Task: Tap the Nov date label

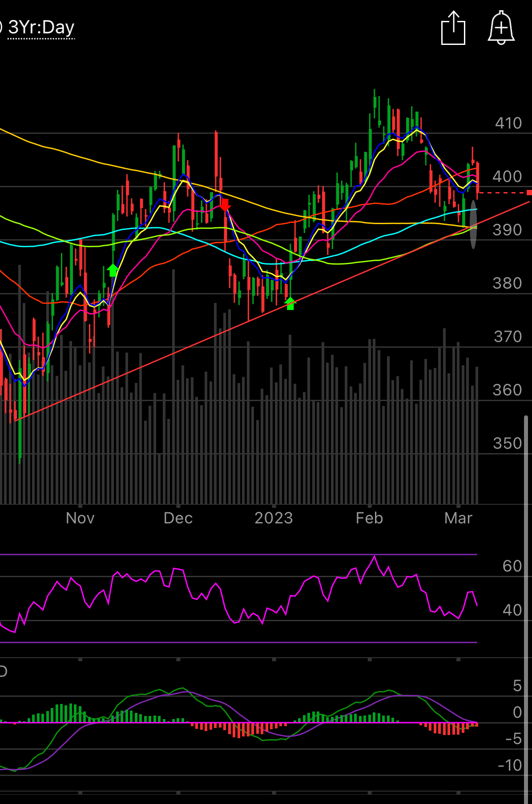Action: pos(80,518)
